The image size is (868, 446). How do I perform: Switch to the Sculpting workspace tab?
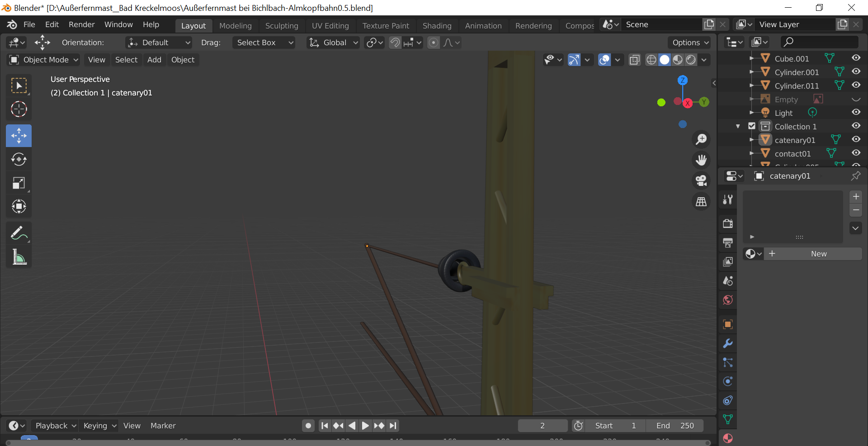click(x=281, y=26)
